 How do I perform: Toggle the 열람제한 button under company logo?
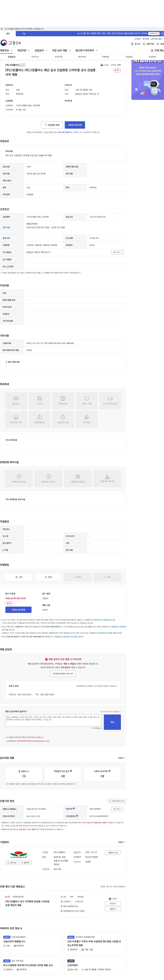pos(25,862)
